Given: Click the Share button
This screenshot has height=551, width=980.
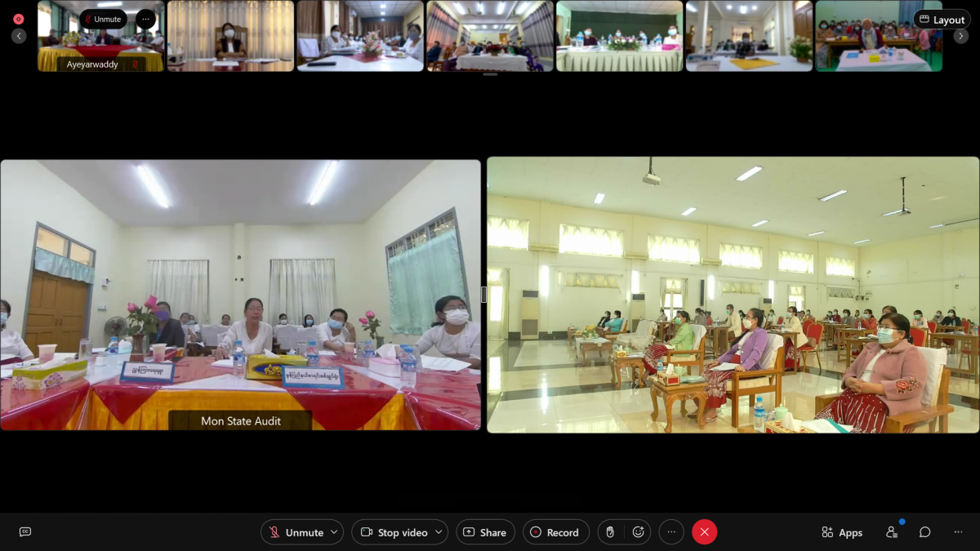Looking at the screenshot, I should pos(485,532).
